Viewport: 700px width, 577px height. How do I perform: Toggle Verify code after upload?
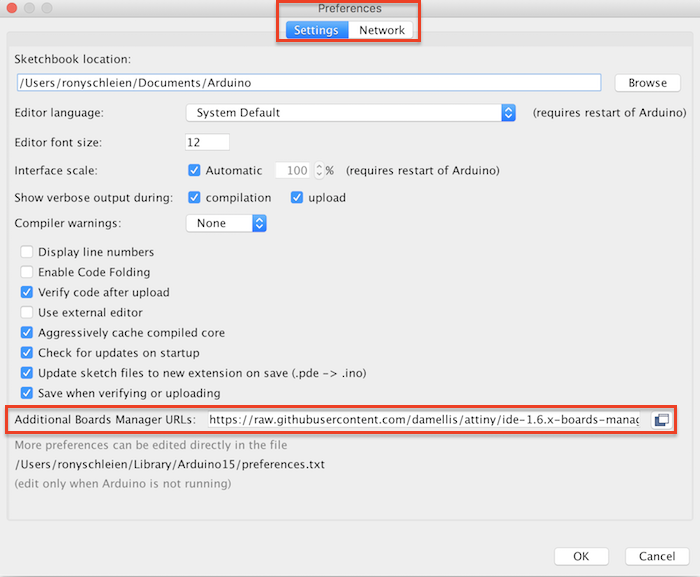click(x=27, y=292)
